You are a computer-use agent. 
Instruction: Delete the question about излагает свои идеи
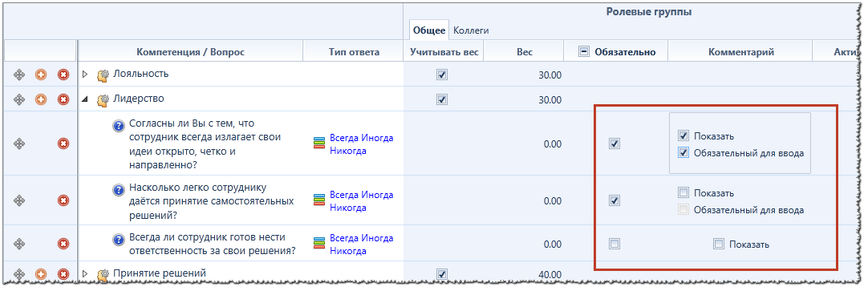pyautogui.click(x=63, y=143)
